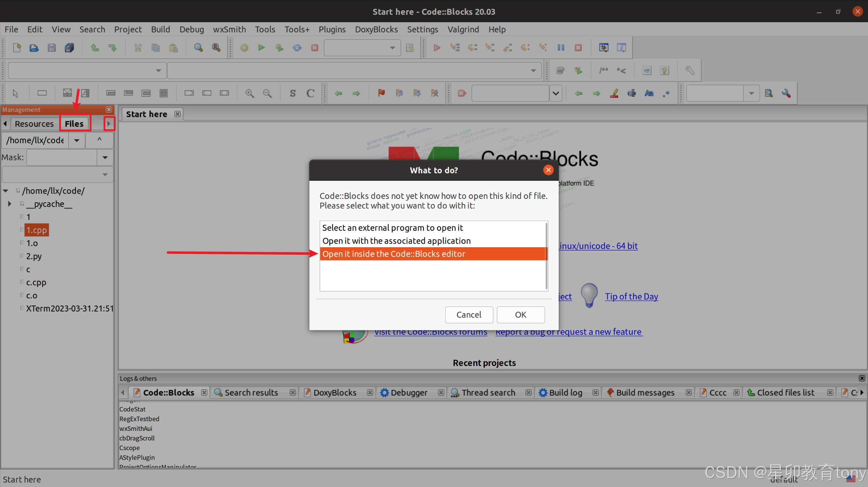Click the Mask input field
868x487 pixels.
pos(62,157)
